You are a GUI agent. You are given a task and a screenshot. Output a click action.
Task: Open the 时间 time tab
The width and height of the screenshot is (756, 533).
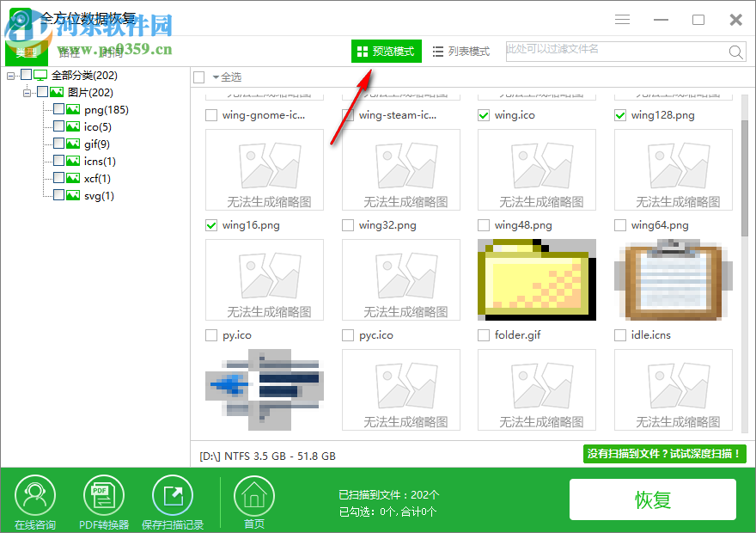coord(112,52)
